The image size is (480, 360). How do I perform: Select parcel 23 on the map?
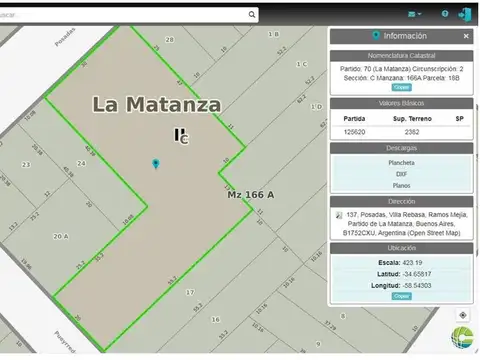tap(26, 164)
